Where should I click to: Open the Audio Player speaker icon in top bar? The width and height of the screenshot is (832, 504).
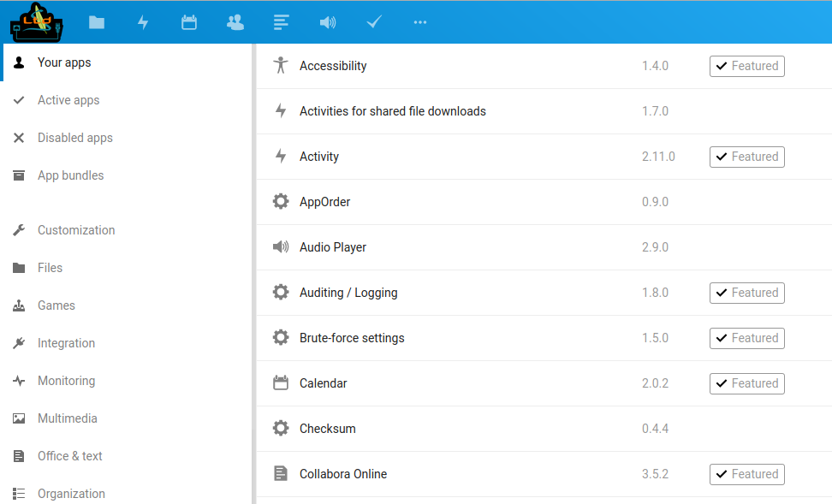327,22
